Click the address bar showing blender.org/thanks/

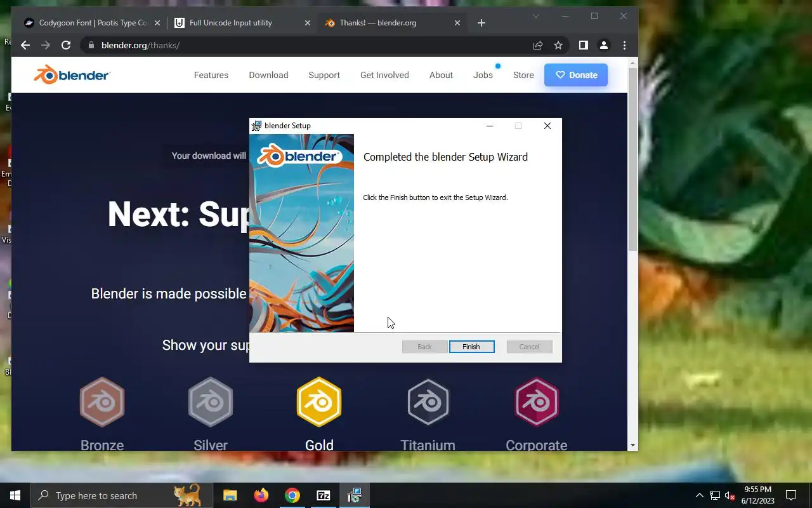[x=324, y=45]
